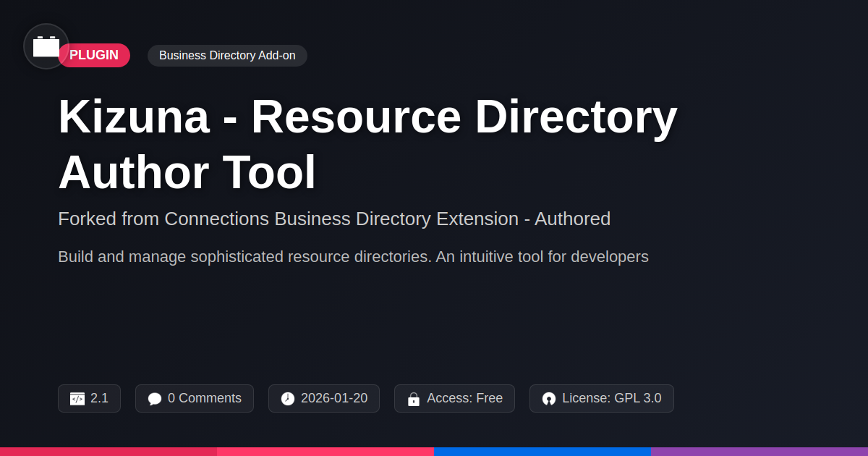Click the Access: Free label
The height and width of the screenshot is (456, 868).
[464, 398]
